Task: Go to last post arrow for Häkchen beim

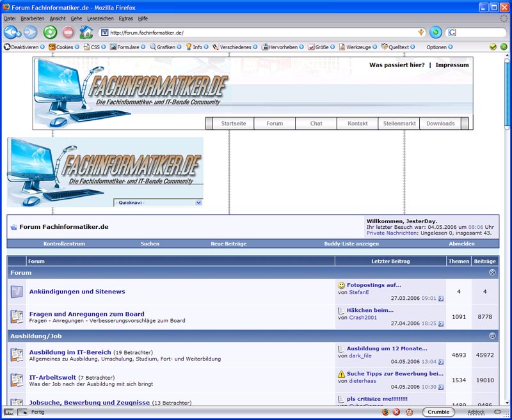Action: point(441,323)
